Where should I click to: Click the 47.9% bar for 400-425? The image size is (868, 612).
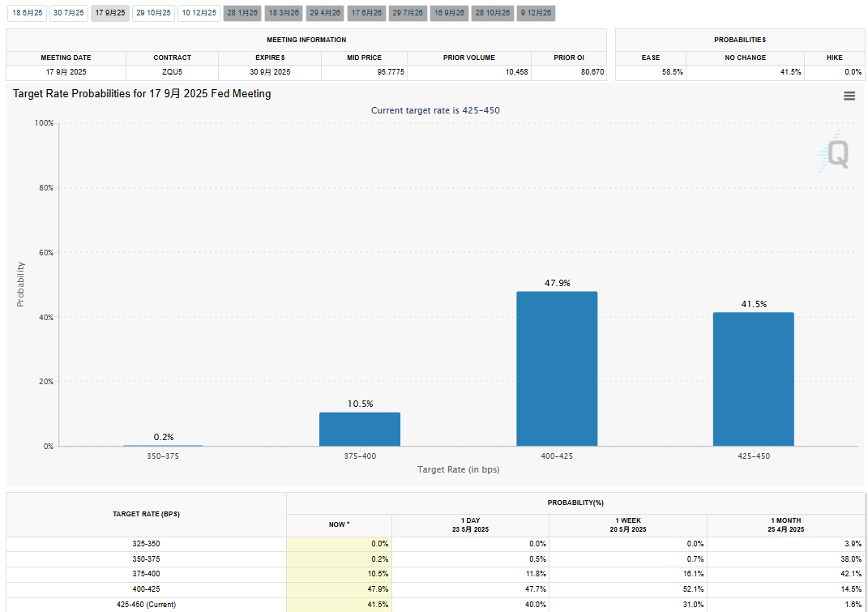557,369
